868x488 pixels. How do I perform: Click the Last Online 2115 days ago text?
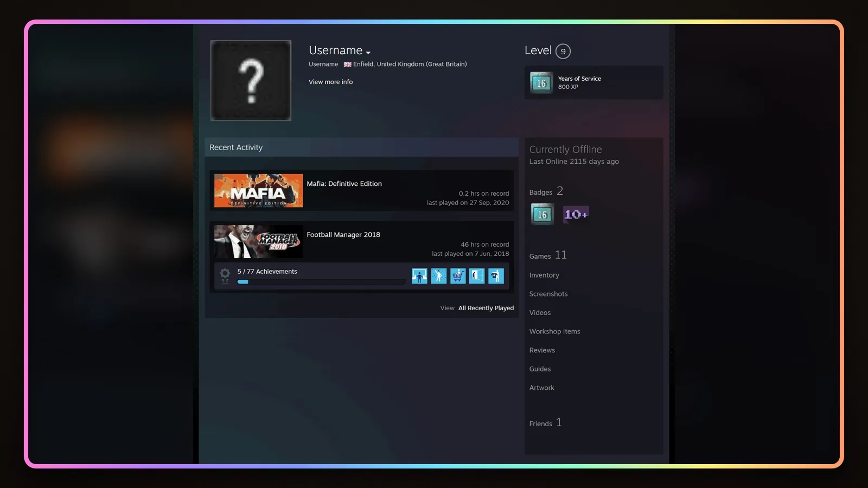574,162
